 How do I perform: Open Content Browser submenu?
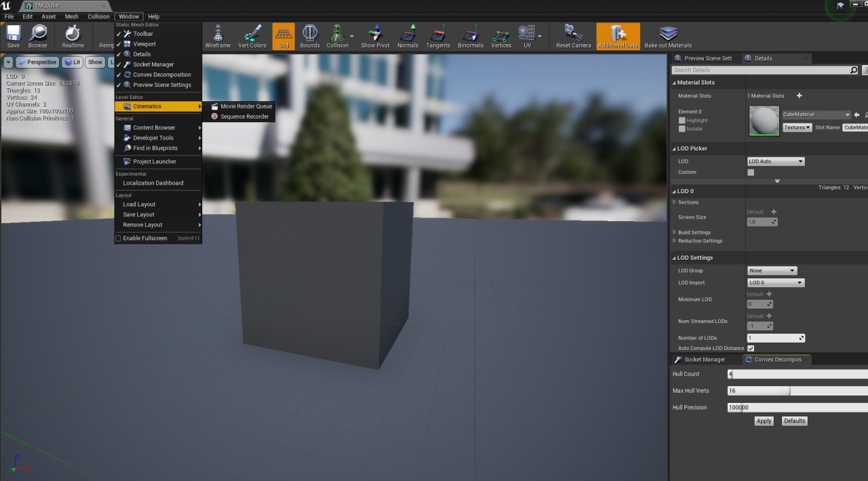[158, 128]
